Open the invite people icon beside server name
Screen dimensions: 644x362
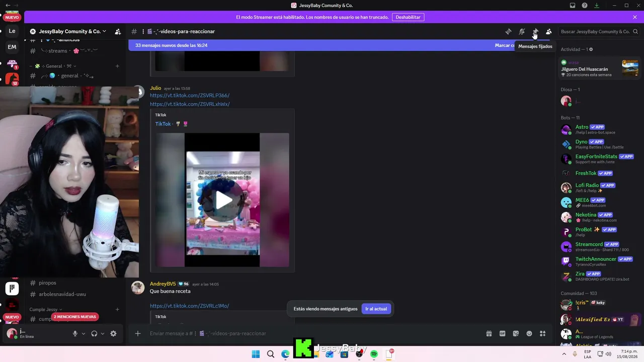pyautogui.click(x=118, y=31)
